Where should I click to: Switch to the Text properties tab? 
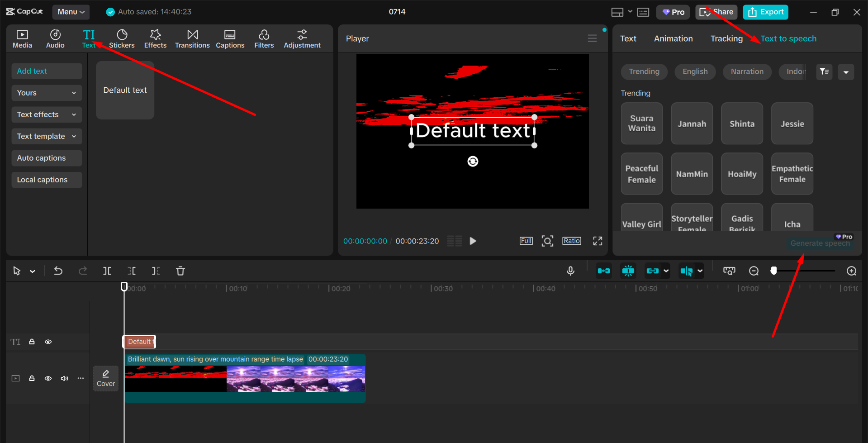(x=628, y=38)
